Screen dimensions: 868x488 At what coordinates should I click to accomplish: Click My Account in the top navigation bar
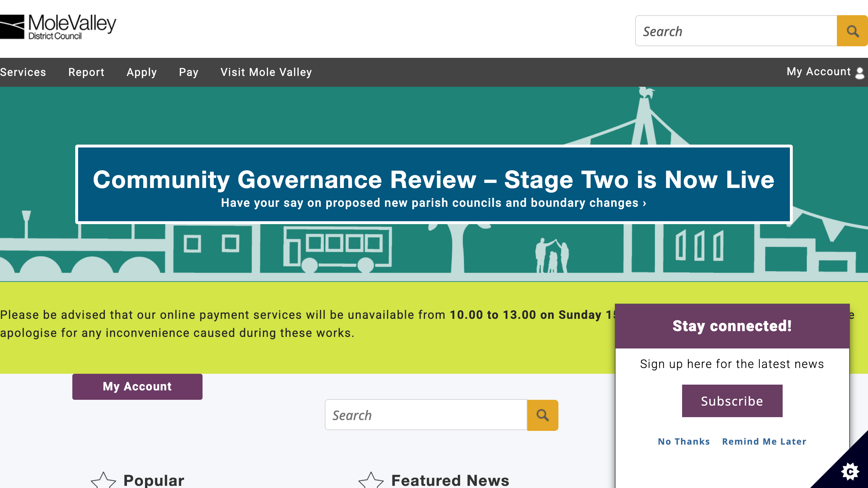819,71
